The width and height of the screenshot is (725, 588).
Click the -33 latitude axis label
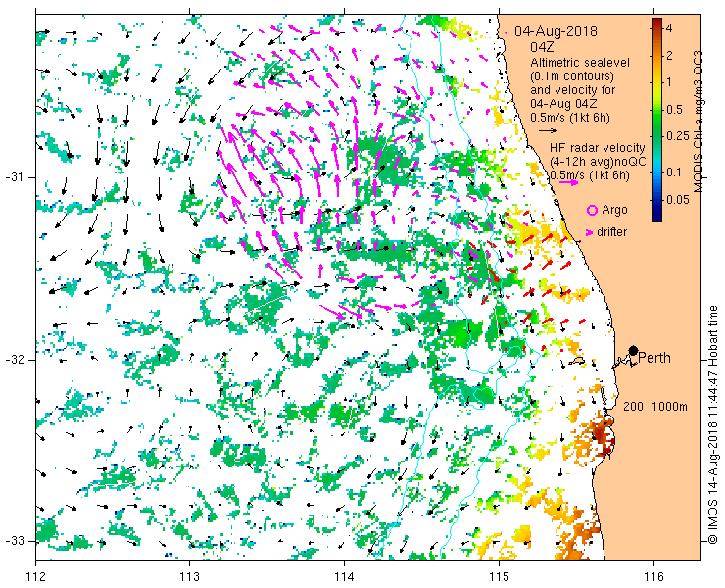coord(15,540)
